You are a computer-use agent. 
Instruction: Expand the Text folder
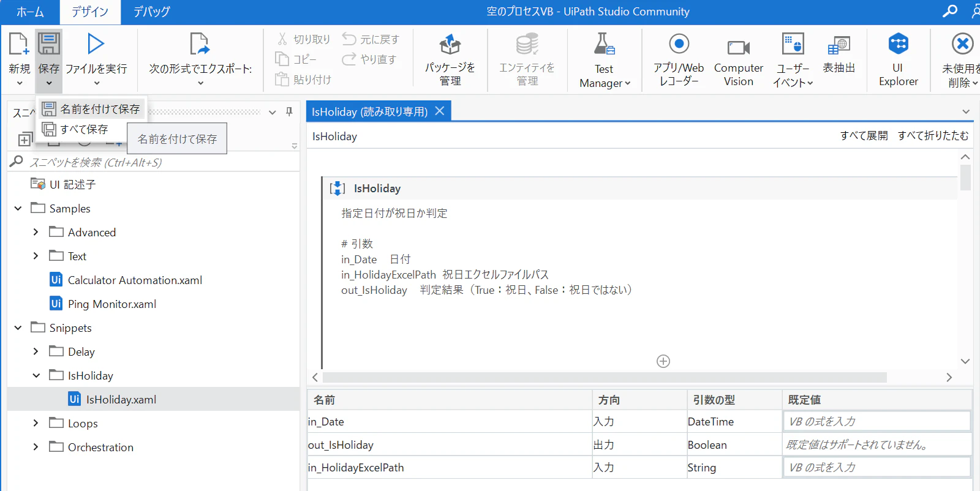tap(36, 256)
